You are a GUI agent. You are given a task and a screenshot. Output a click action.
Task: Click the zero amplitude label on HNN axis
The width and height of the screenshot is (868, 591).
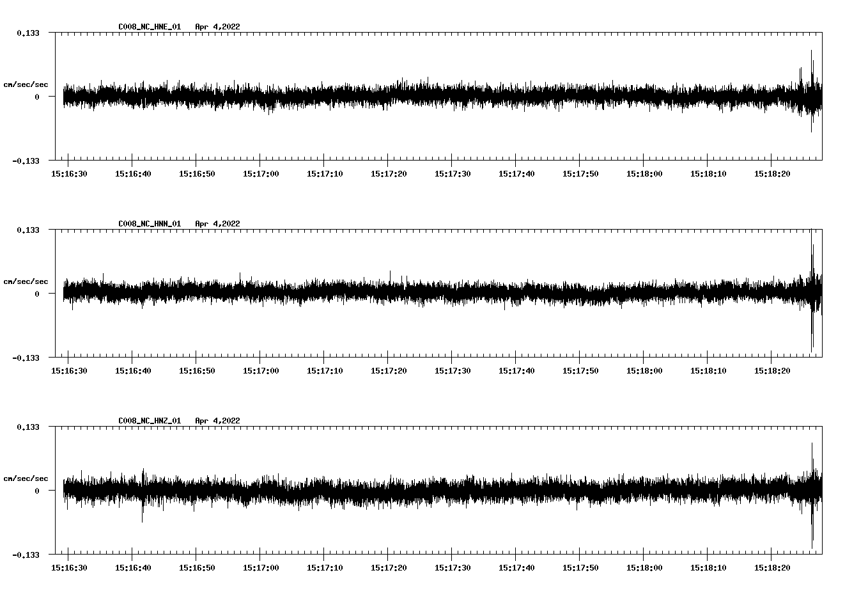coord(37,294)
